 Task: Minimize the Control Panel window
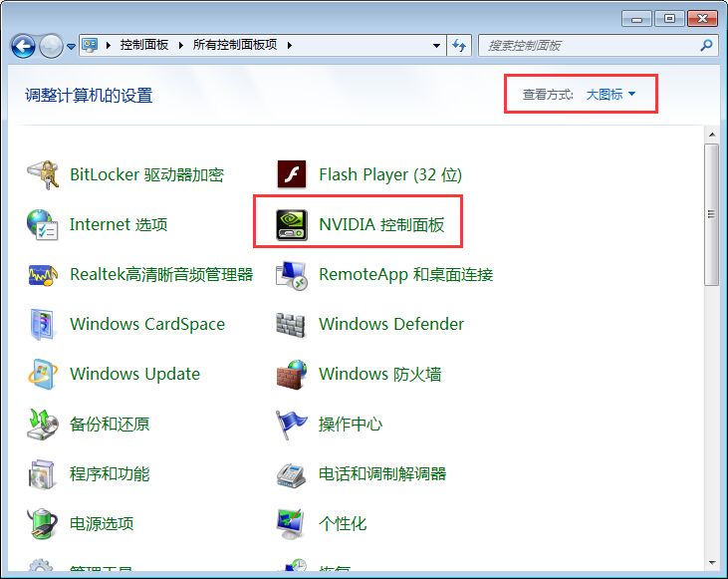click(636, 19)
